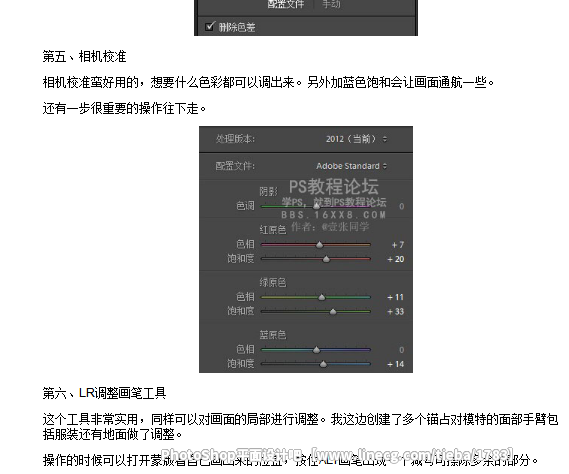
Task: Click the heading 第五、相机校准
Action: click(x=84, y=56)
